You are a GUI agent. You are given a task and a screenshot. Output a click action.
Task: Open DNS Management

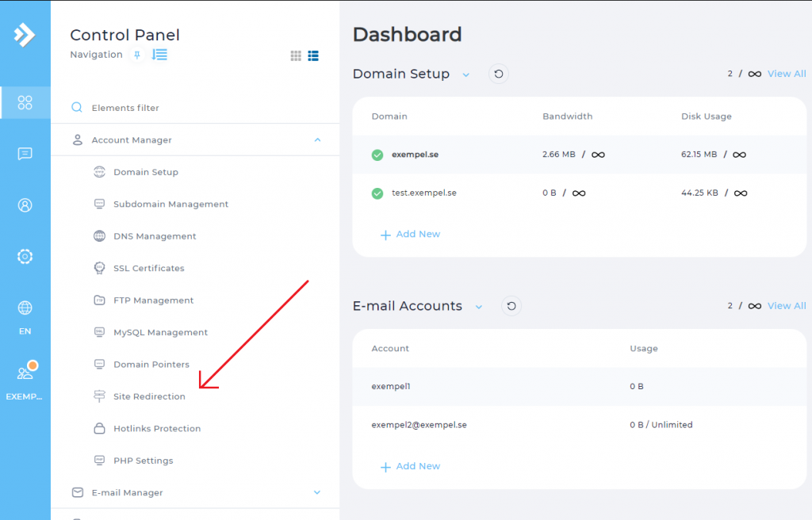(155, 236)
